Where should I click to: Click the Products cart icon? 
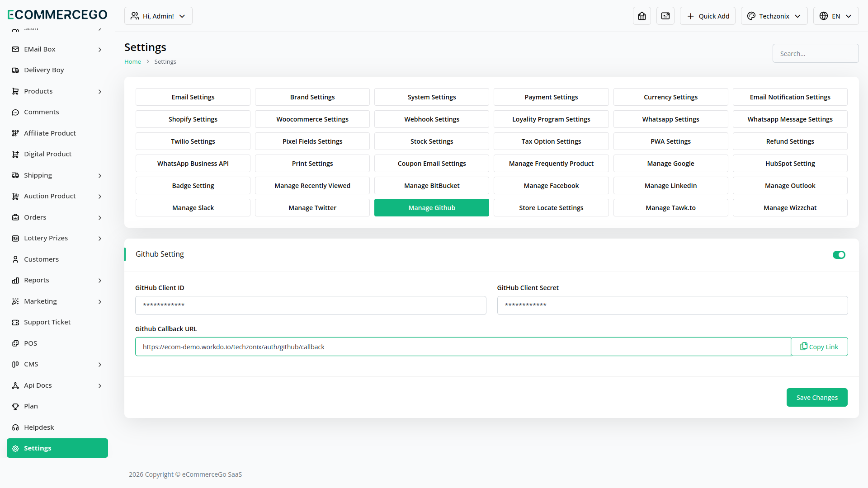coord(15,91)
